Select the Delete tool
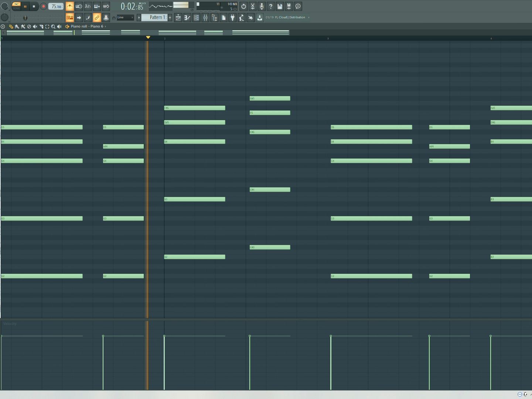 (x=29, y=27)
